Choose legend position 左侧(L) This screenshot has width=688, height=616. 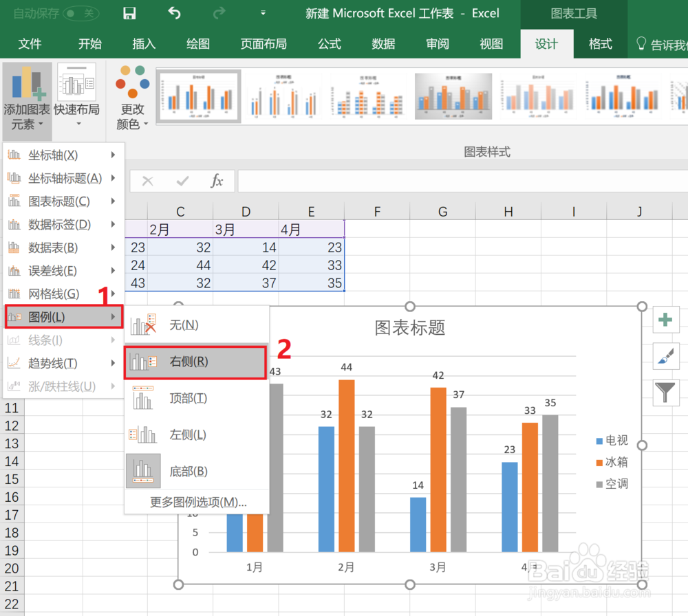(x=196, y=434)
